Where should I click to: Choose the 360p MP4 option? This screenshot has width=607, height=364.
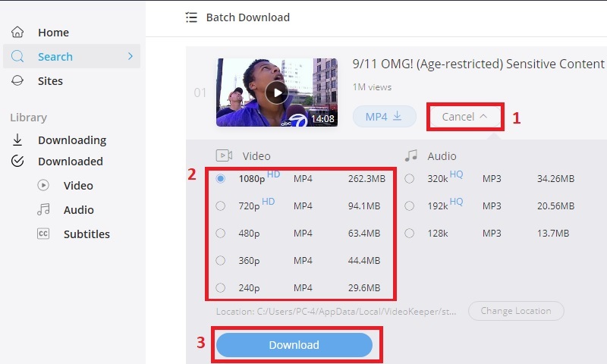click(221, 260)
